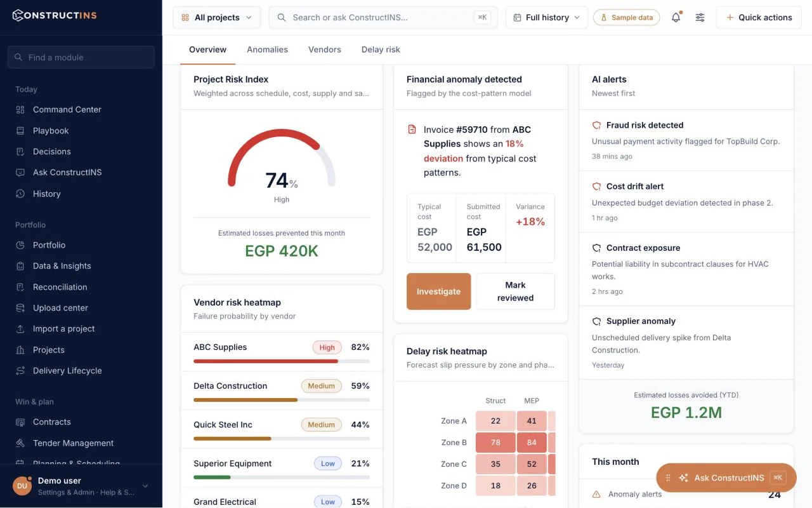Screen dimensions: 812x508
Task: Click the 38 mins ago timestamp
Action: click(x=612, y=156)
